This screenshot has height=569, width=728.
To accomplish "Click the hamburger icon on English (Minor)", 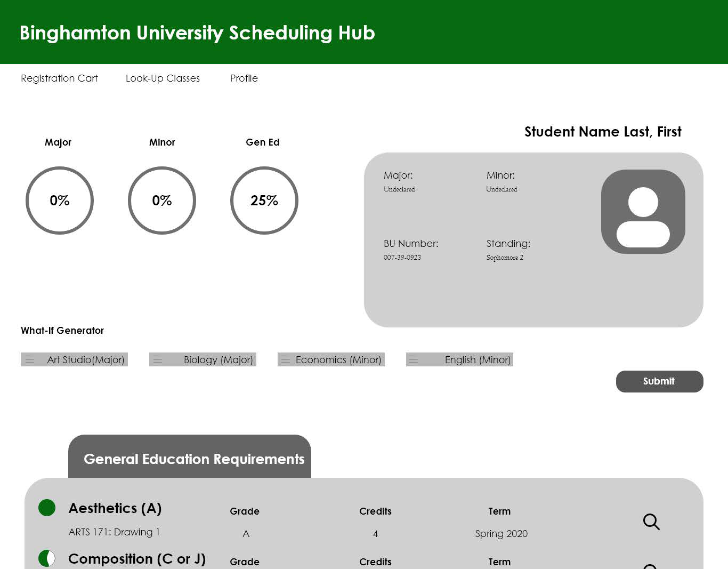I will (x=414, y=359).
